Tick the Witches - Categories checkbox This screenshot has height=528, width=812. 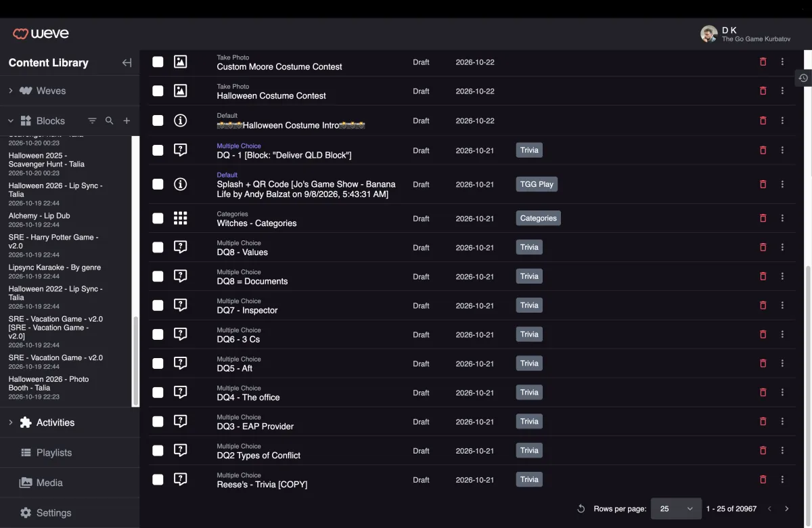pyautogui.click(x=158, y=218)
